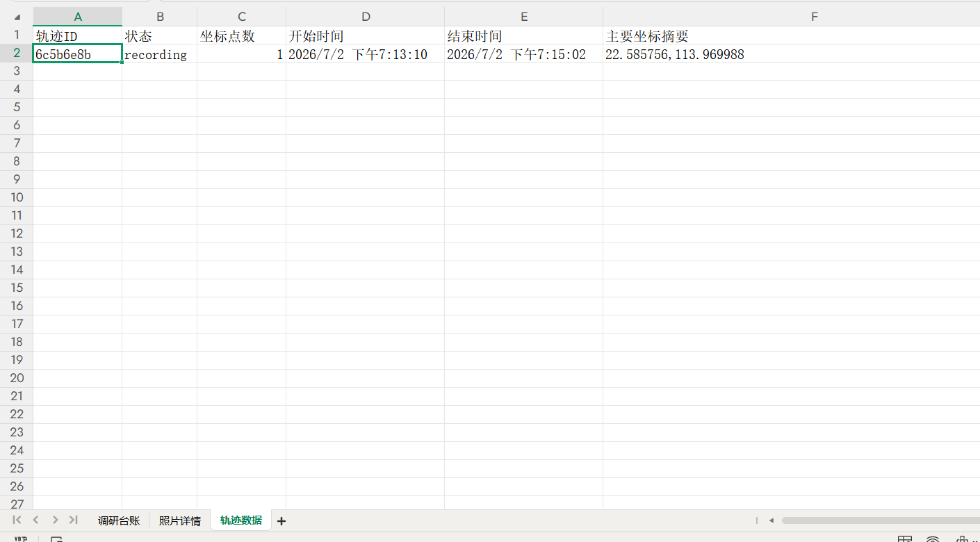Image resolution: width=980 pixels, height=542 pixels.
Task: Select row 20 header
Action: (17, 379)
